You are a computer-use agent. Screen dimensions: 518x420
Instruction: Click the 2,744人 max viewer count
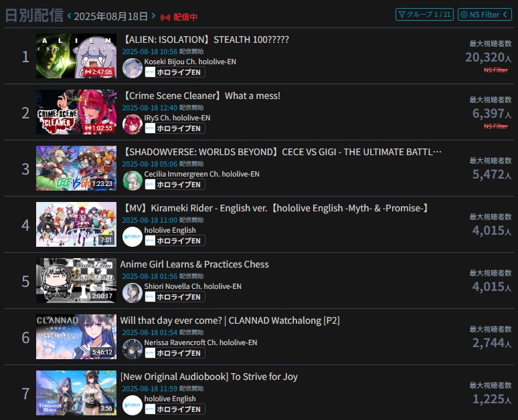pyautogui.click(x=492, y=342)
